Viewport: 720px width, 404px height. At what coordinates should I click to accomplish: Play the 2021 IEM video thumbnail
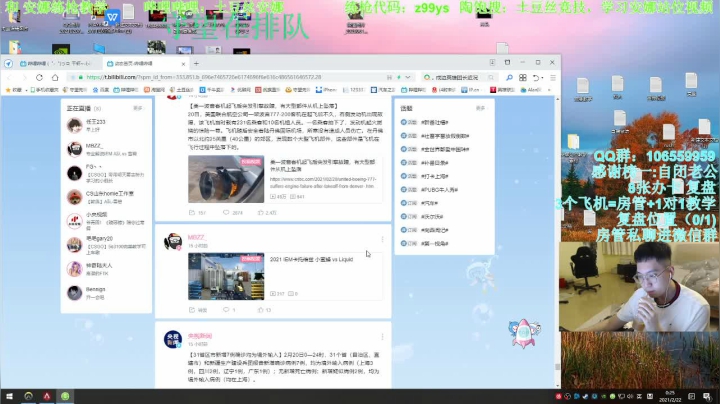pos(226,276)
